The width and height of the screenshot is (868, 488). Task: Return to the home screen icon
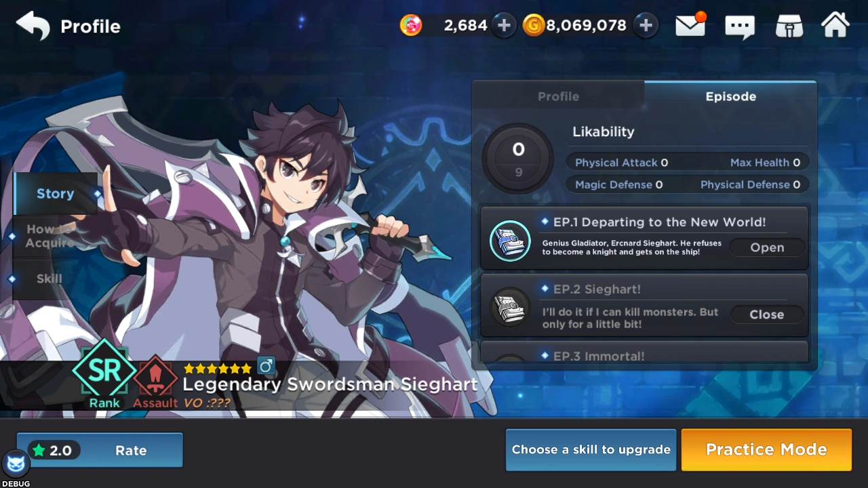point(835,25)
